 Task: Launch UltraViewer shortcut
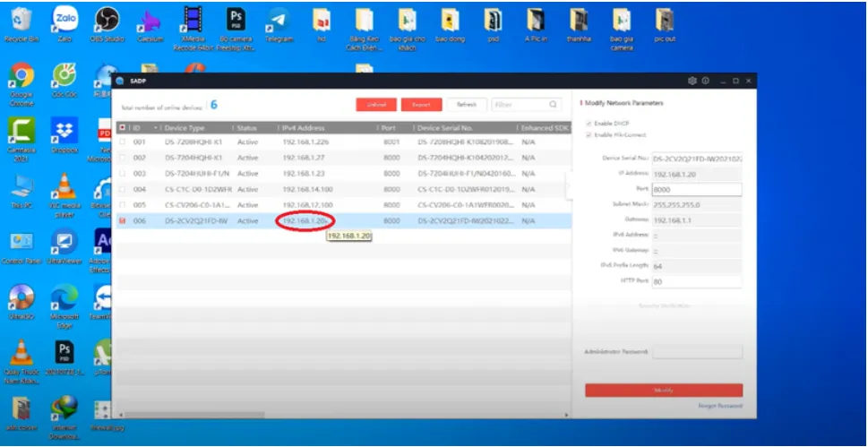click(x=64, y=247)
